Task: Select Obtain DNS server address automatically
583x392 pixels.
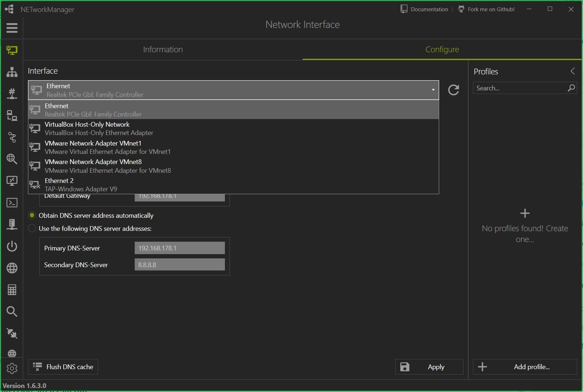Action: [x=32, y=216]
